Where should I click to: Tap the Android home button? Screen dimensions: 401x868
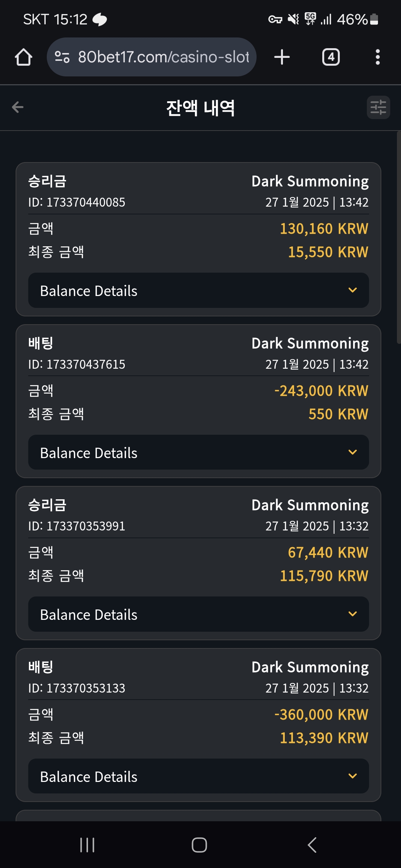(x=199, y=845)
